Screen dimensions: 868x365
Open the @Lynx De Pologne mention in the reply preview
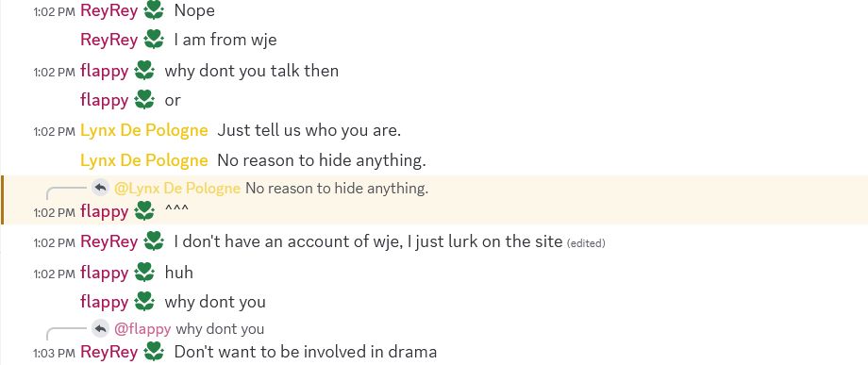(177, 188)
